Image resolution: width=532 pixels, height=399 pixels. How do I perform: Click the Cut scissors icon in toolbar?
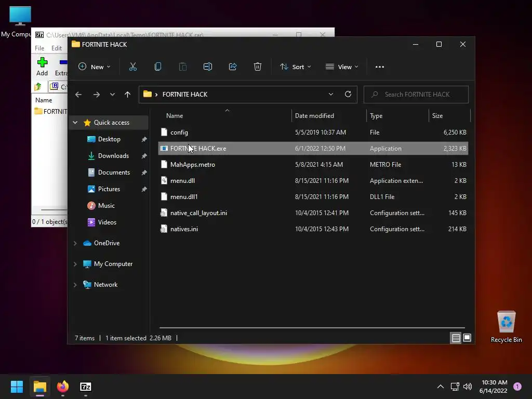(x=132, y=67)
